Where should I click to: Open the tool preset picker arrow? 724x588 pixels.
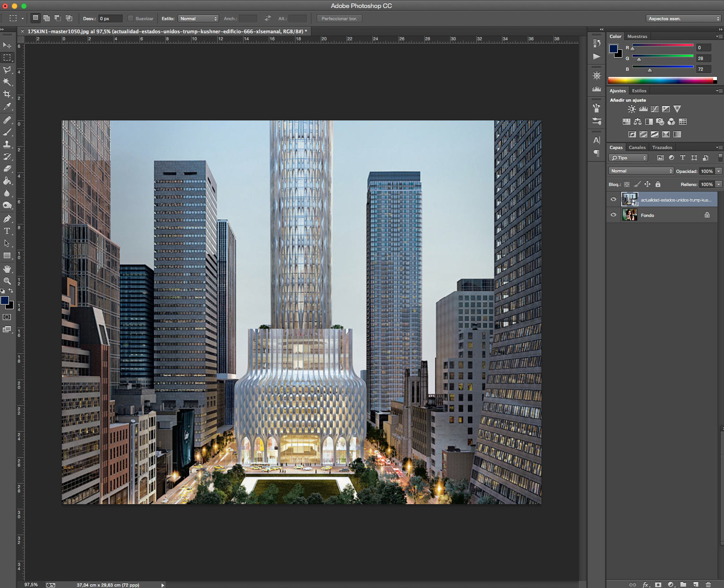click(22, 19)
